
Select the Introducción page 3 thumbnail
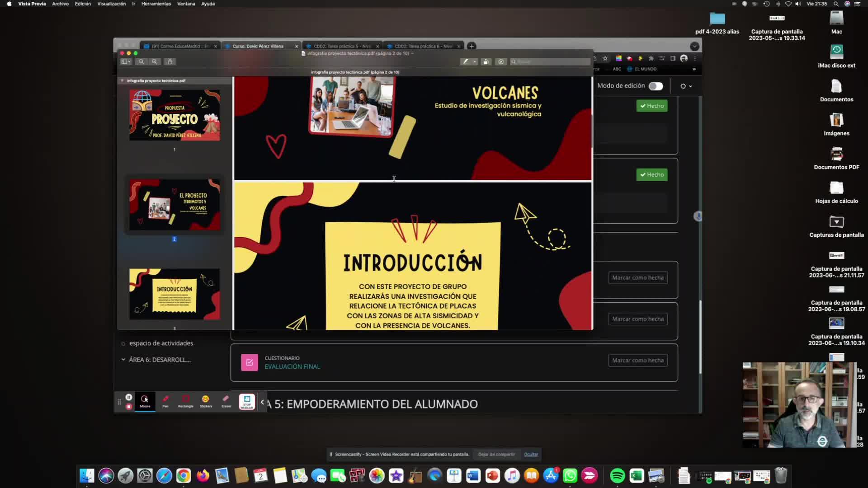click(175, 294)
